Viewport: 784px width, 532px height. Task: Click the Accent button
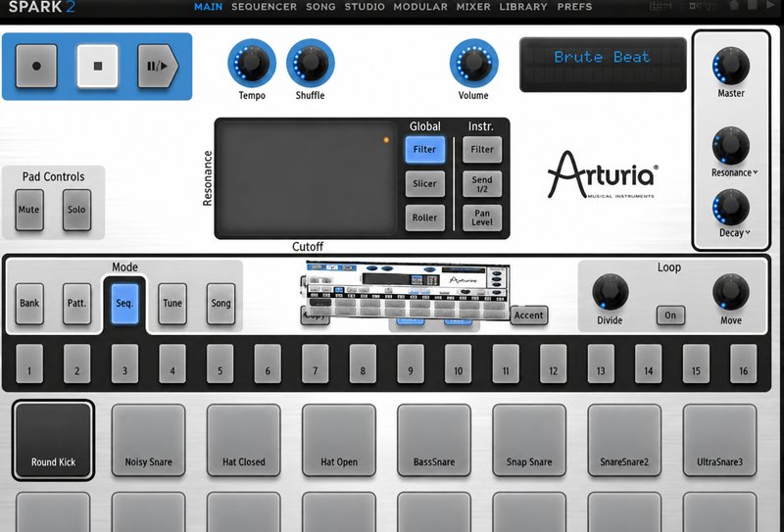[x=528, y=315]
